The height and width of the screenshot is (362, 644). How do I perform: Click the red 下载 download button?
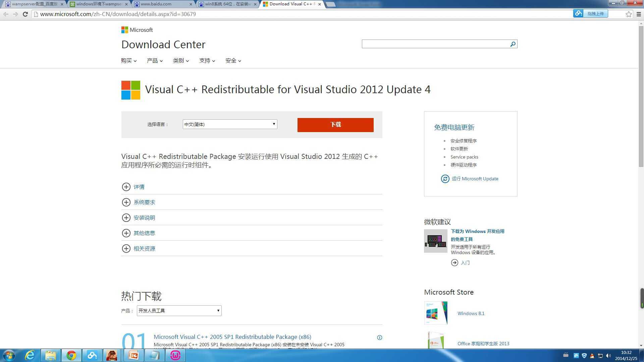pos(335,125)
